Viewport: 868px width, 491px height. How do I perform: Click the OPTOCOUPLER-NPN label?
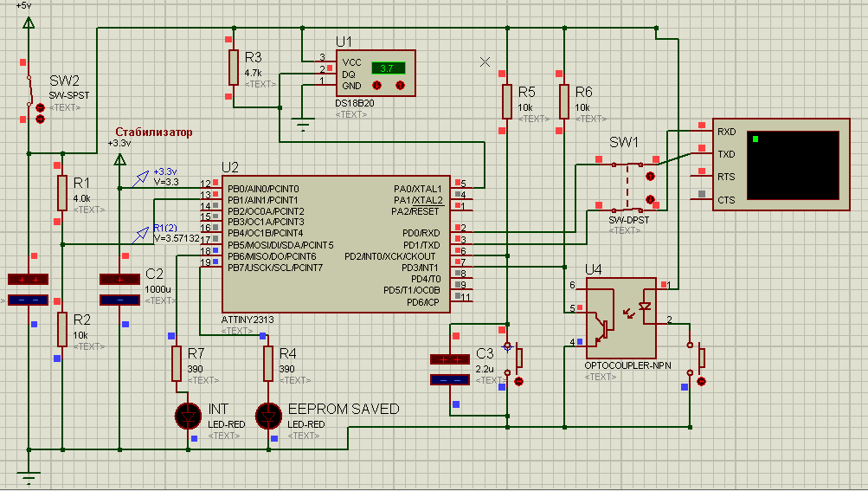627,365
